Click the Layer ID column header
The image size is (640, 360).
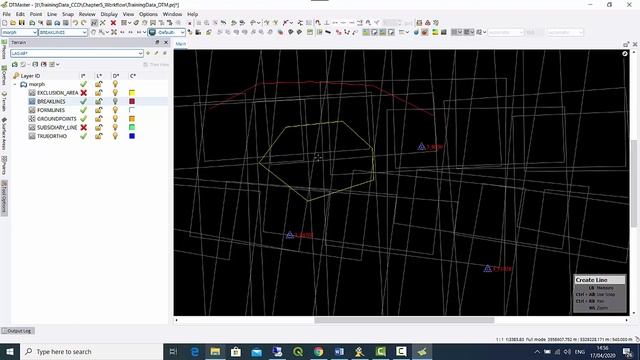[30, 76]
